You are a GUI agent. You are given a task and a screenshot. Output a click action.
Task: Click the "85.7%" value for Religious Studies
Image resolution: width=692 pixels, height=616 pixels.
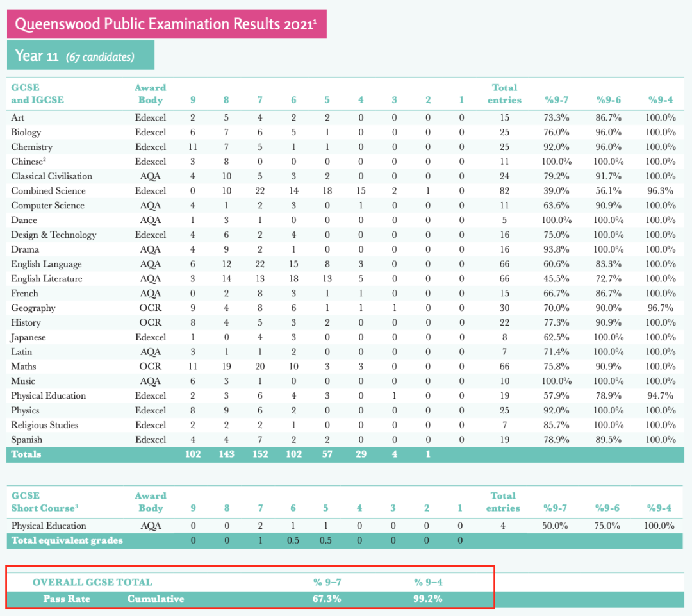coord(557,425)
